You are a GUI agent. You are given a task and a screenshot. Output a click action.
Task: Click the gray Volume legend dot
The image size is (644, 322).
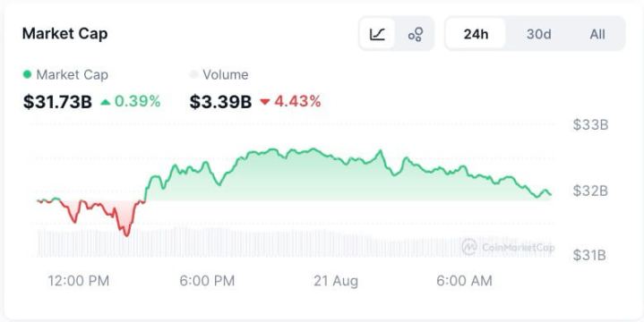pyautogui.click(x=193, y=74)
